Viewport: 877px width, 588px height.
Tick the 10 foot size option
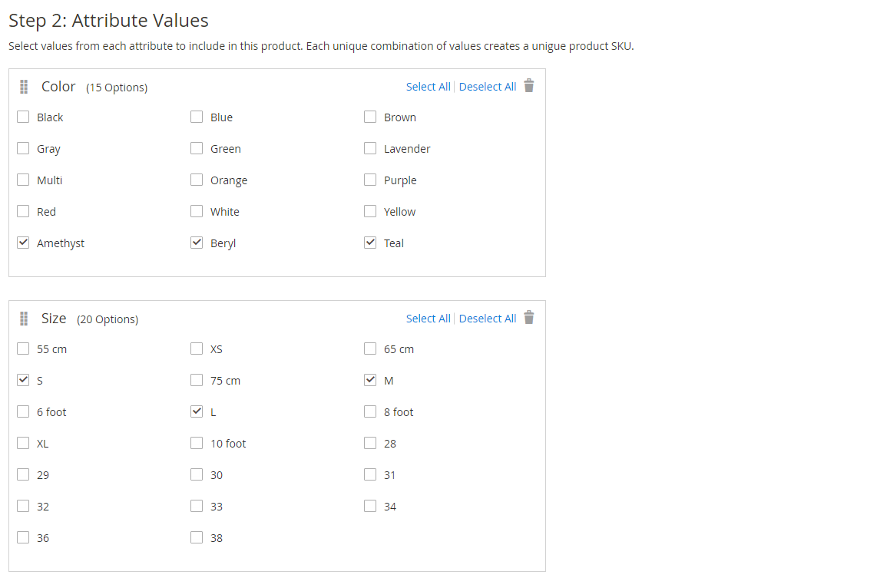click(197, 443)
